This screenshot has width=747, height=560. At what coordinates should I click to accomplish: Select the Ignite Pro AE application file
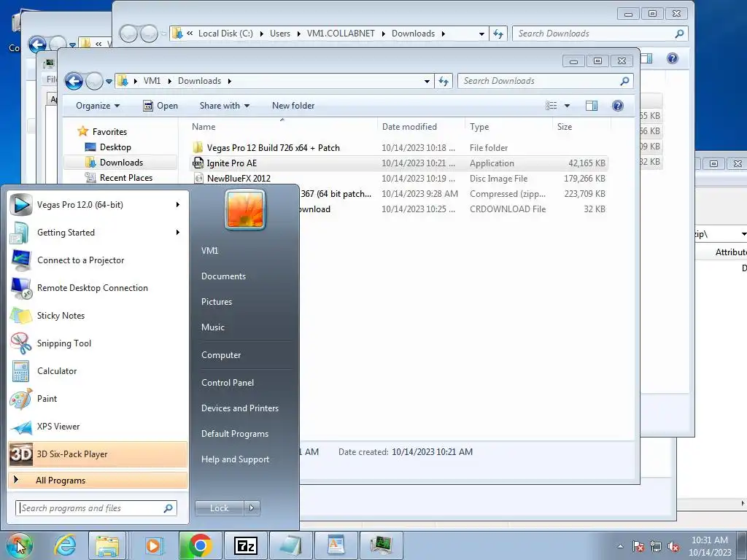(231, 163)
